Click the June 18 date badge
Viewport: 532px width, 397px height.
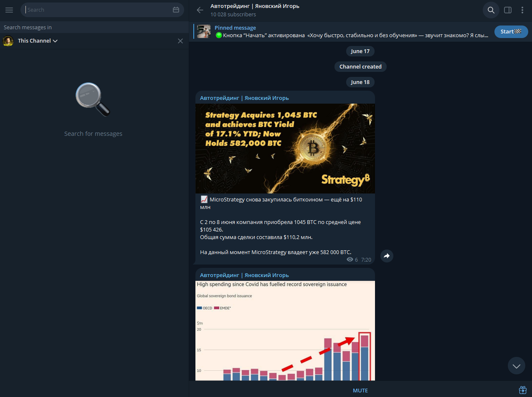pos(360,82)
